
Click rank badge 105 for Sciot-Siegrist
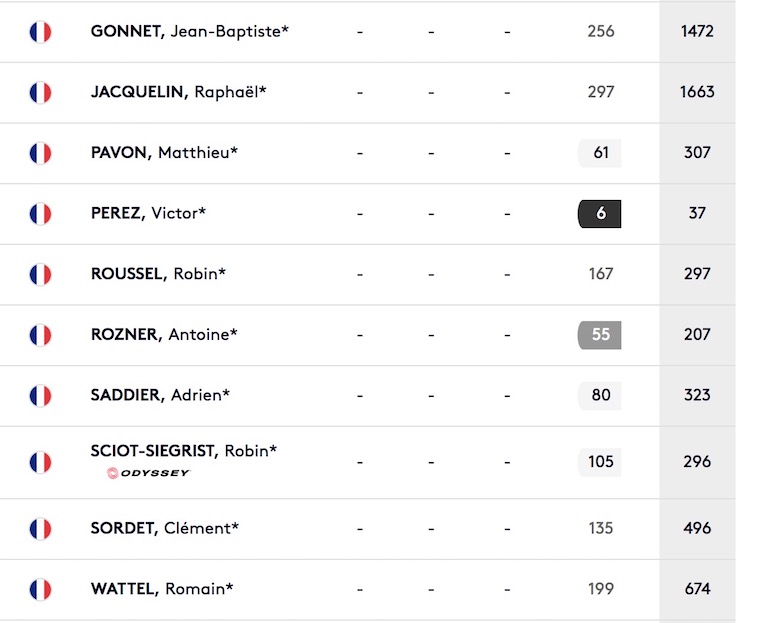(x=600, y=462)
